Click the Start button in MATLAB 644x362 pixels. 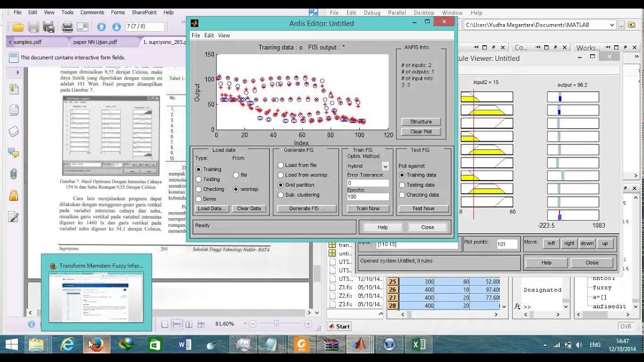[339, 326]
